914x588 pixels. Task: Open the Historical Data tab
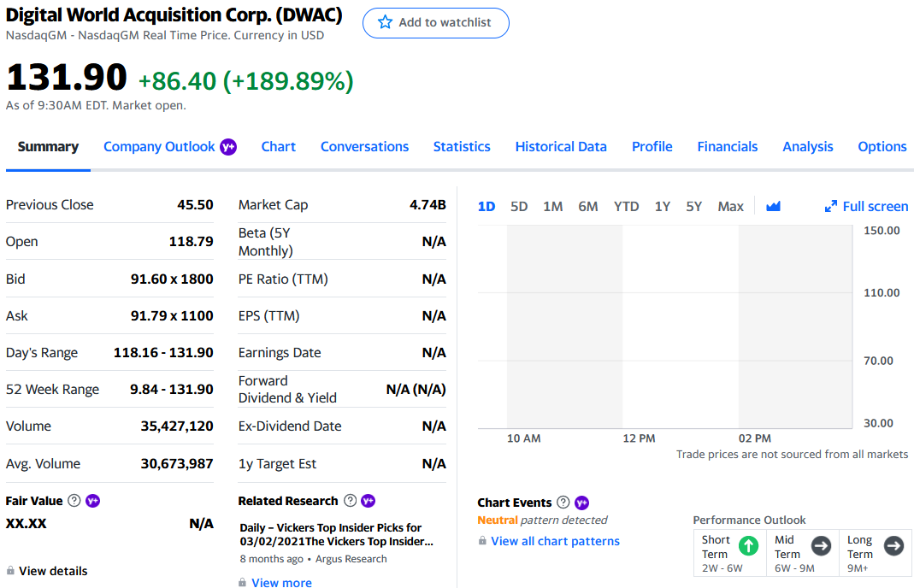[561, 147]
